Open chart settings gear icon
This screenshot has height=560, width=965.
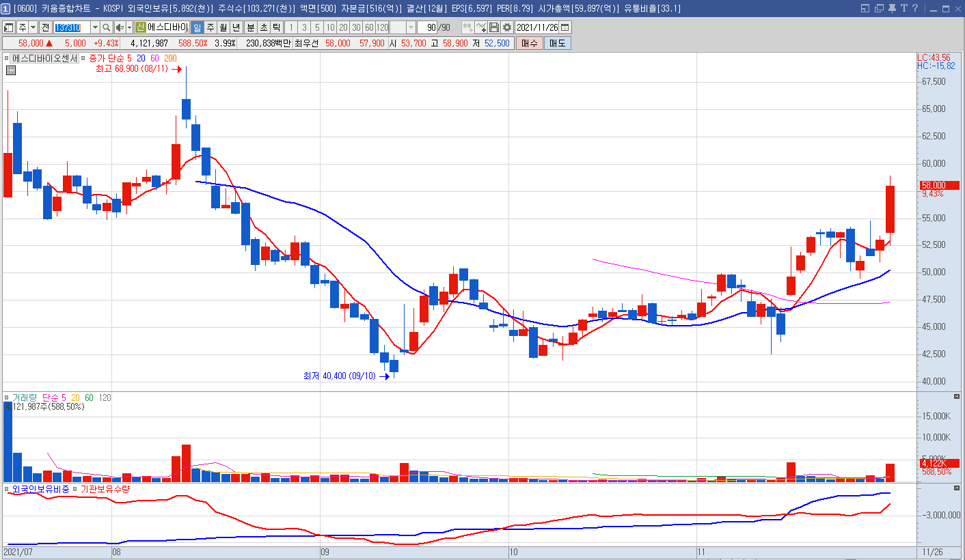pyautogui.click(x=507, y=27)
